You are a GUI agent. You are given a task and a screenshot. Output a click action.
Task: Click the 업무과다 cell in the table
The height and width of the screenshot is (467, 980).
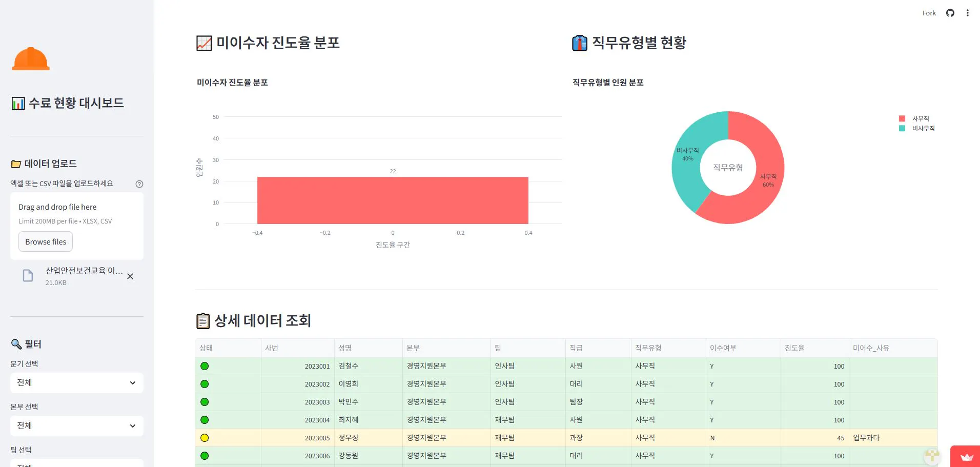(x=893, y=438)
